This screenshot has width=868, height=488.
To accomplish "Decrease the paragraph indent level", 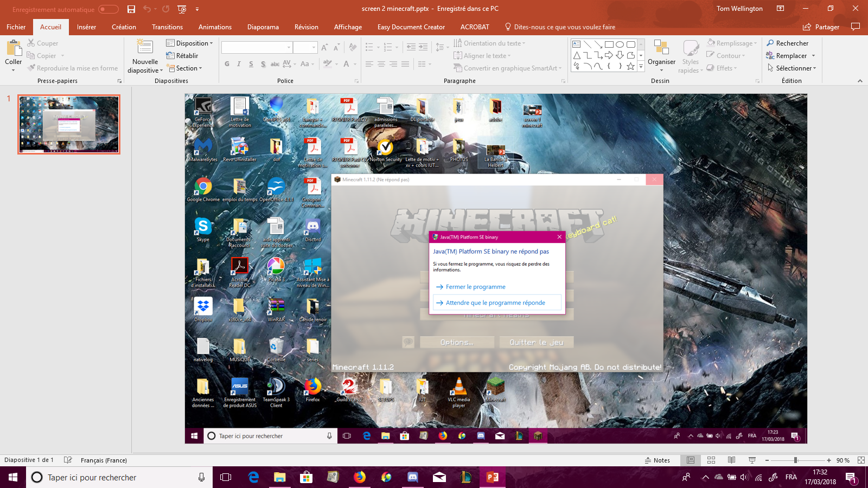I will tap(411, 48).
